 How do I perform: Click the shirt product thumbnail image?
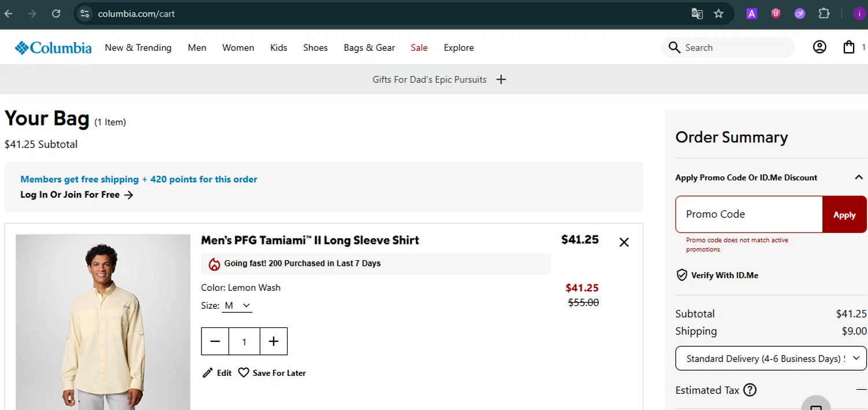(x=103, y=322)
